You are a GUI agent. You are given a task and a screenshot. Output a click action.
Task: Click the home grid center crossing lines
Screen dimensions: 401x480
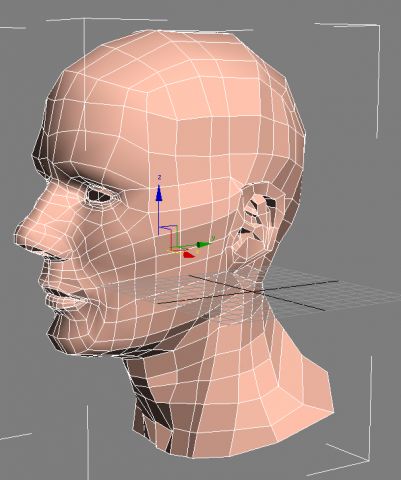tap(257, 292)
